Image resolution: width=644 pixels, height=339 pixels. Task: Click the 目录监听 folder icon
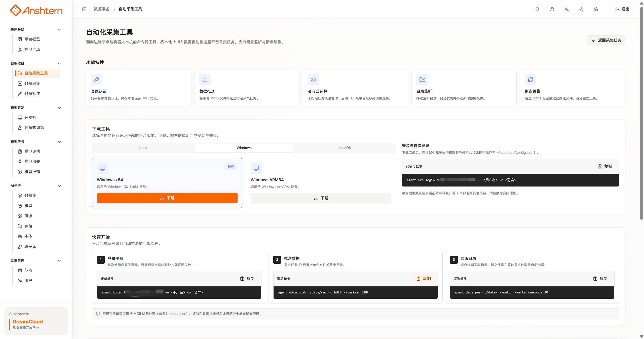422,80
